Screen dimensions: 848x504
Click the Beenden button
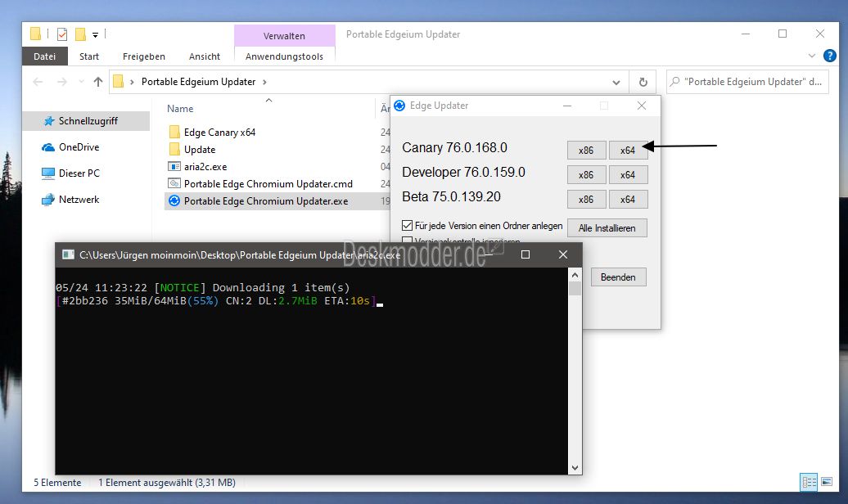(x=618, y=277)
